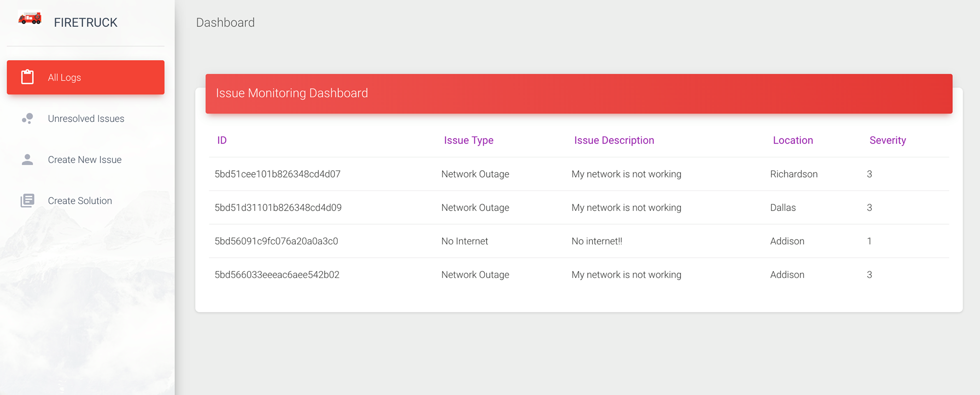Click the library icon beside Create Solution

click(x=27, y=201)
